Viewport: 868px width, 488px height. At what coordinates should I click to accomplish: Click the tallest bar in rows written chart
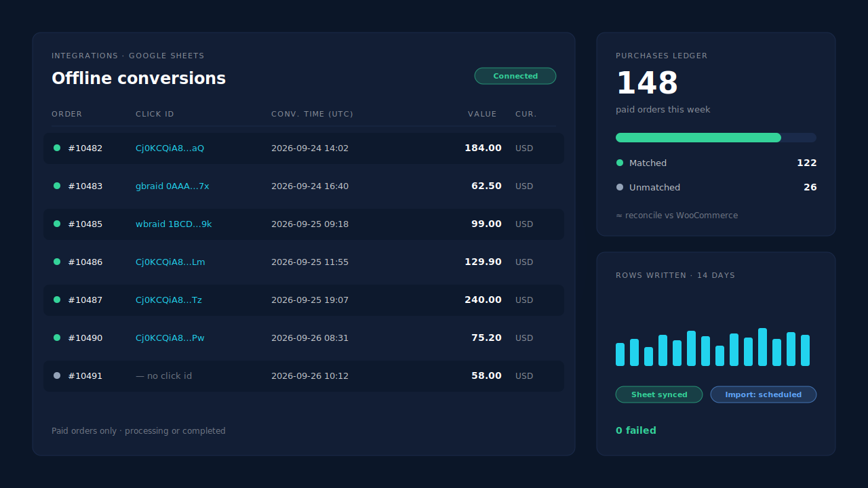tap(762, 347)
